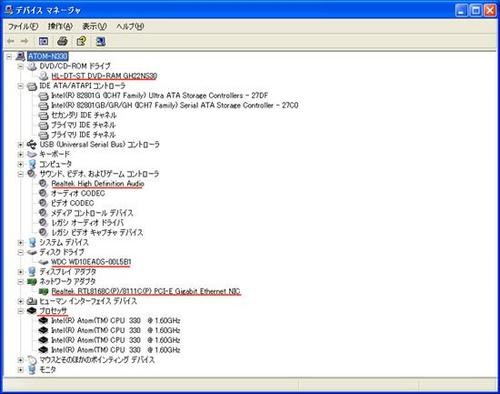The height and width of the screenshot is (394, 500).
Task: Click the sound controller category speaker icon
Action: [32, 174]
